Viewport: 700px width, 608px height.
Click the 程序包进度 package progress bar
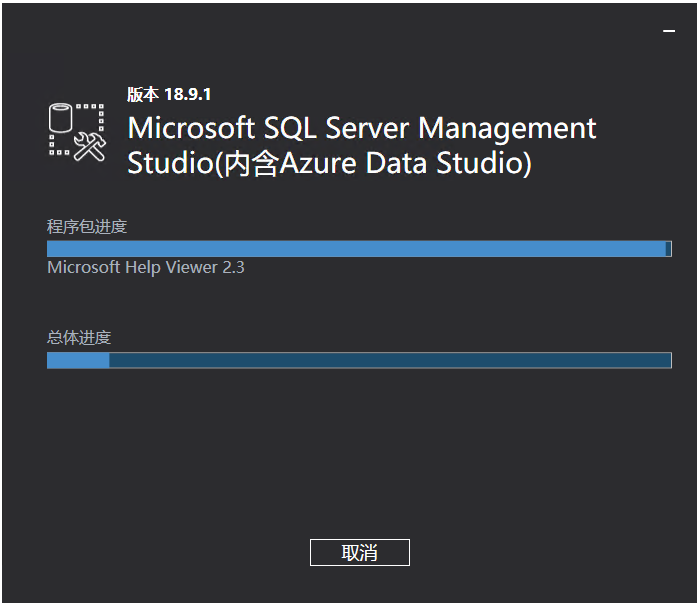click(359, 249)
